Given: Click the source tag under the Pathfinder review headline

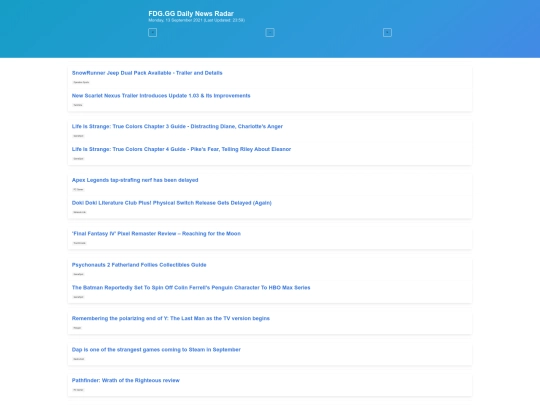Looking at the screenshot, I should click(79, 390).
